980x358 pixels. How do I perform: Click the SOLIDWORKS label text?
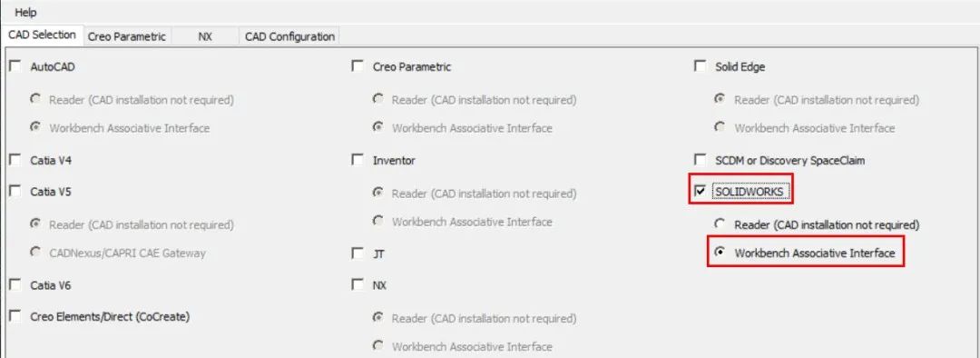click(x=749, y=191)
